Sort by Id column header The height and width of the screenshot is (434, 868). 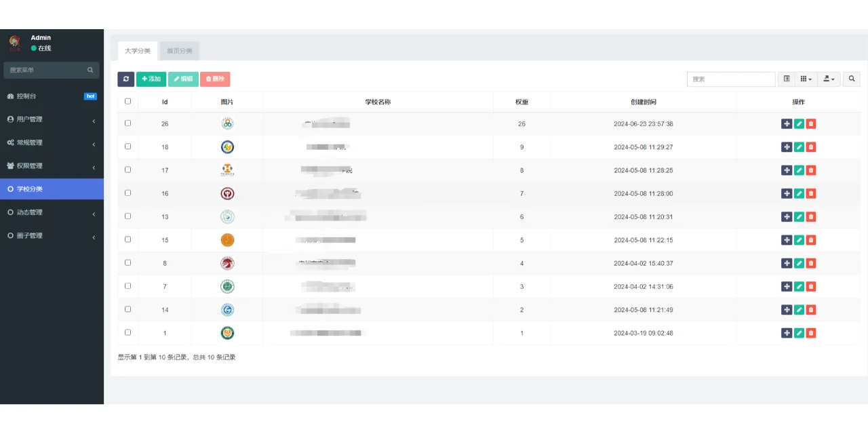pyautogui.click(x=165, y=102)
